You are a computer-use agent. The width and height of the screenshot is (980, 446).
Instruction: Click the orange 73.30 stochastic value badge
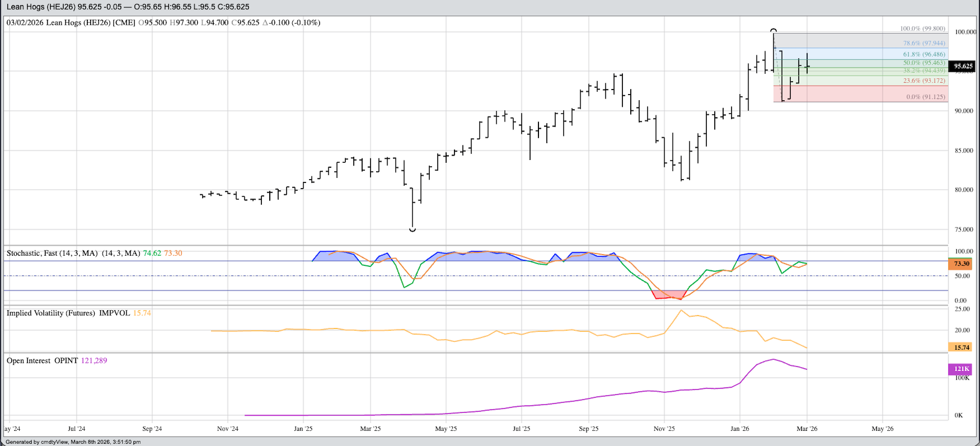[x=961, y=264]
